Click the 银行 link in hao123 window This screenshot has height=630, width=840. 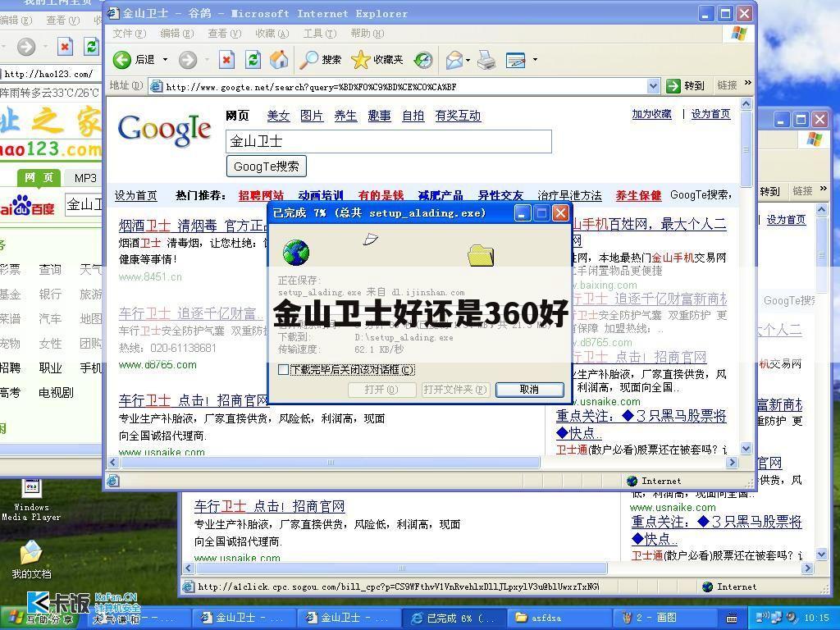[x=50, y=294]
